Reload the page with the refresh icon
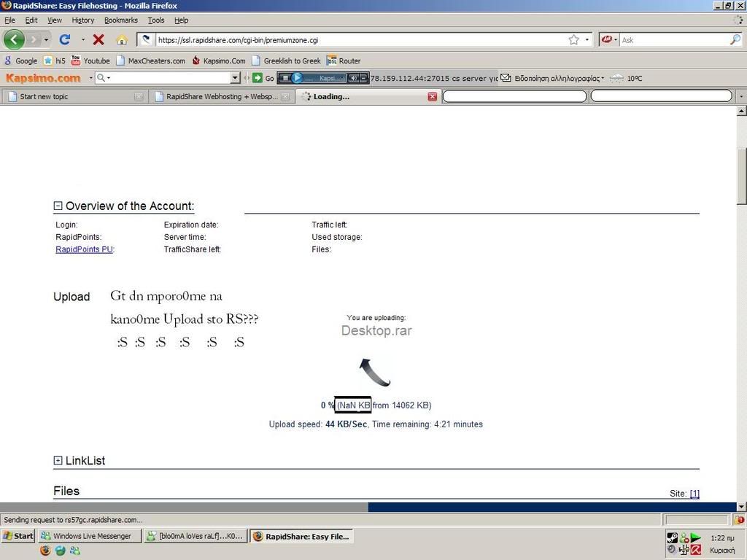This screenshot has width=747, height=560. pos(65,39)
